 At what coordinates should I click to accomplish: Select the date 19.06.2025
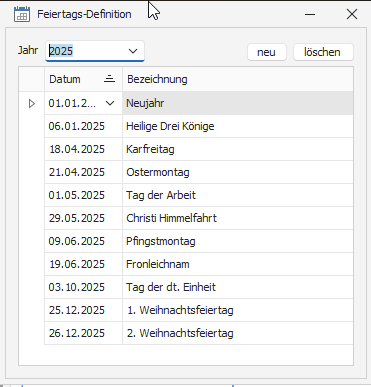[x=83, y=264]
